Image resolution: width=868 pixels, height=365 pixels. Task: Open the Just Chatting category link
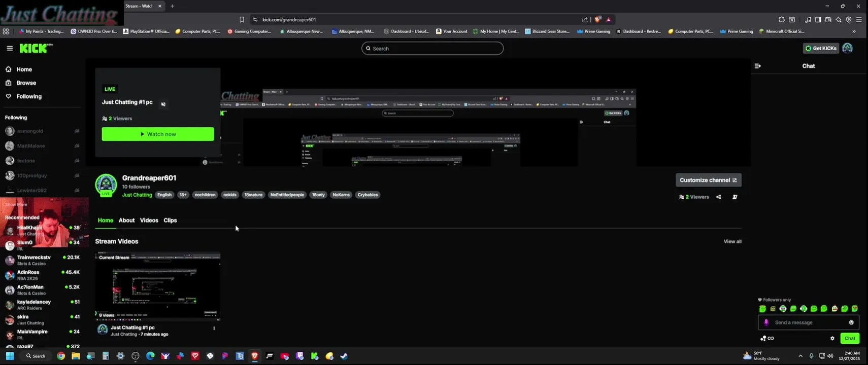[137, 195]
